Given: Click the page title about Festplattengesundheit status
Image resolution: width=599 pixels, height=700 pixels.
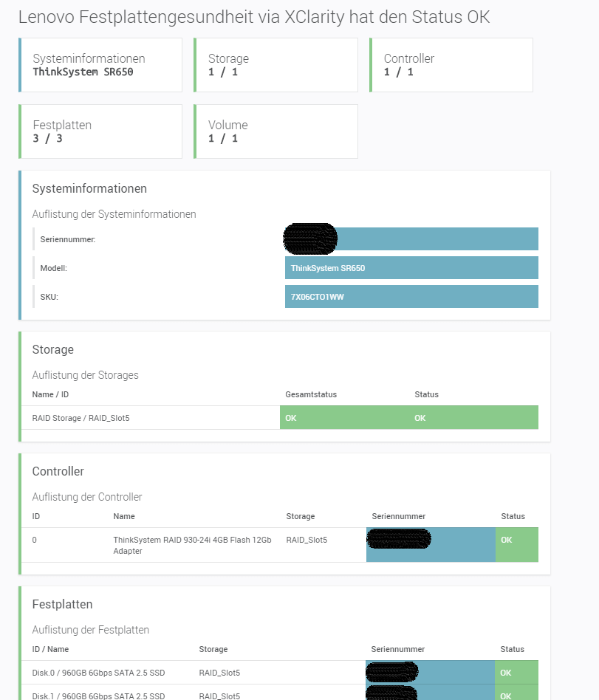Looking at the screenshot, I should (x=253, y=17).
